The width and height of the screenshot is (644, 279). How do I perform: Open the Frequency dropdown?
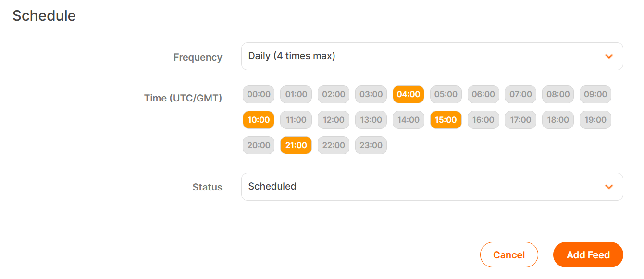tap(432, 56)
